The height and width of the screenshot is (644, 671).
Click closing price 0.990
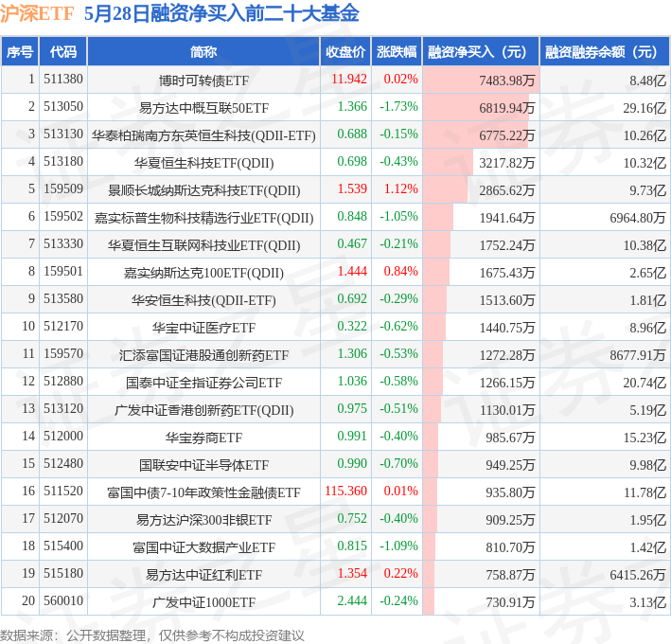[x=352, y=463]
